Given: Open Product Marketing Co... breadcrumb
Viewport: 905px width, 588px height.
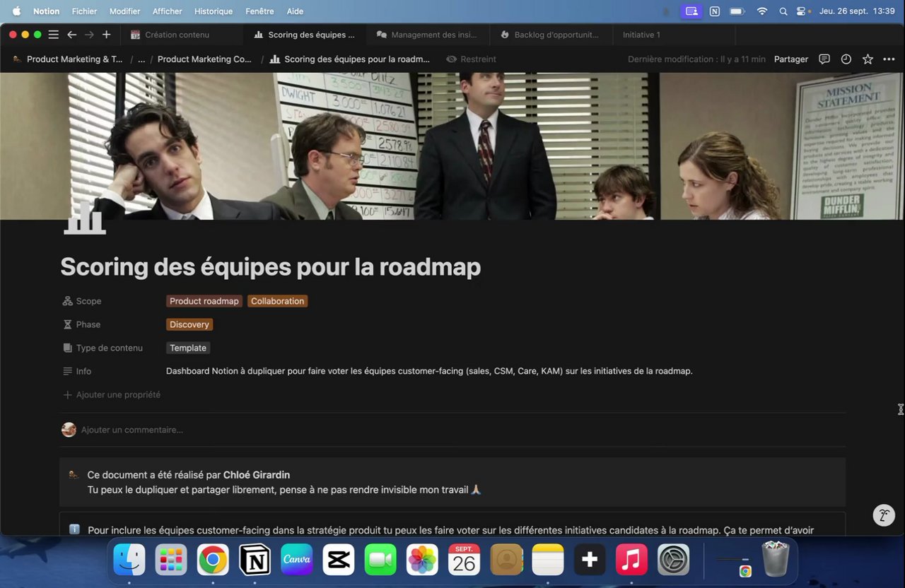Looking at the screenshot, I should [204, 59].
